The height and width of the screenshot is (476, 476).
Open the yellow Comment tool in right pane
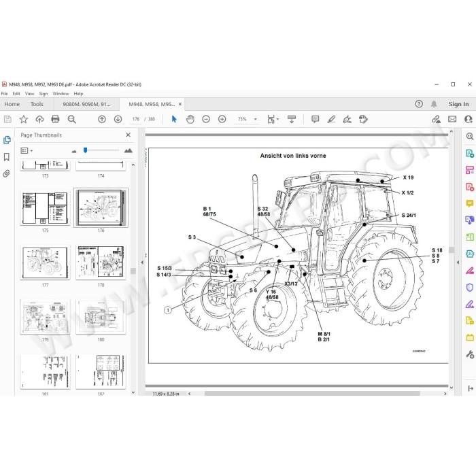470,203
